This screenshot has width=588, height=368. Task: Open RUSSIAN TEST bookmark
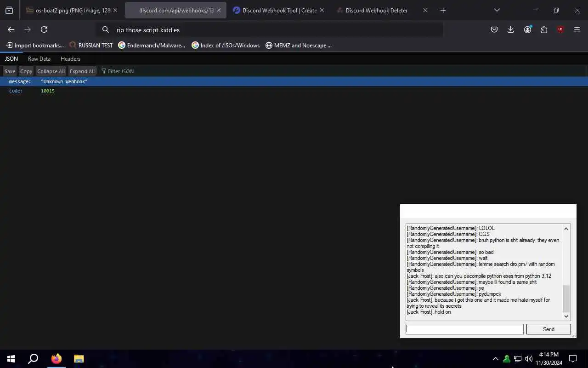(x=91, y=45)
